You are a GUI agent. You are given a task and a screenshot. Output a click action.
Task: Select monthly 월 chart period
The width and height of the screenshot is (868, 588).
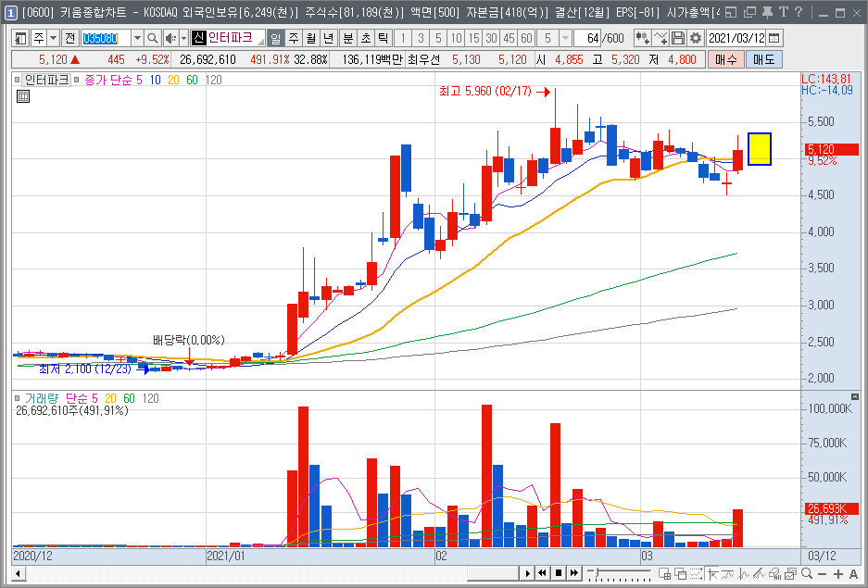point(311,38)
